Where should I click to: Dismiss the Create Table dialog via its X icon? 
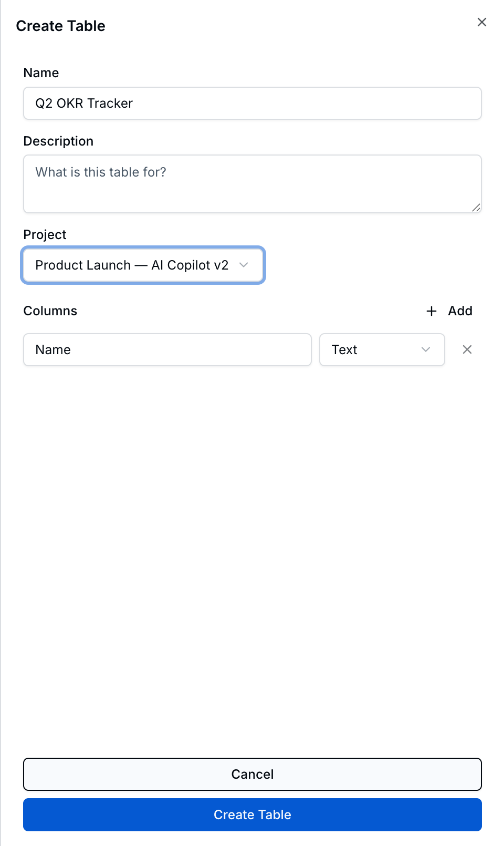[x=481, y=22]
